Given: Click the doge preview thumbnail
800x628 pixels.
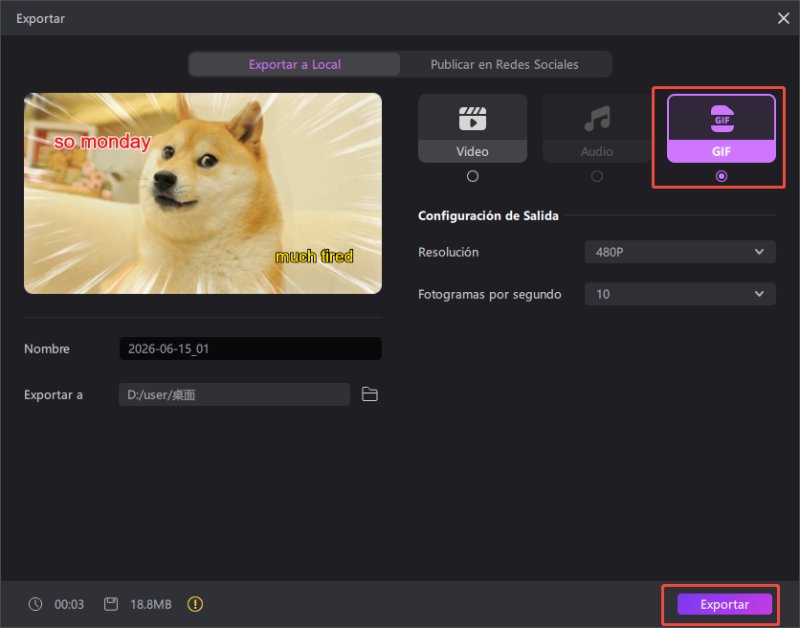Looking at the screenshot, I should tap(203, 193).
